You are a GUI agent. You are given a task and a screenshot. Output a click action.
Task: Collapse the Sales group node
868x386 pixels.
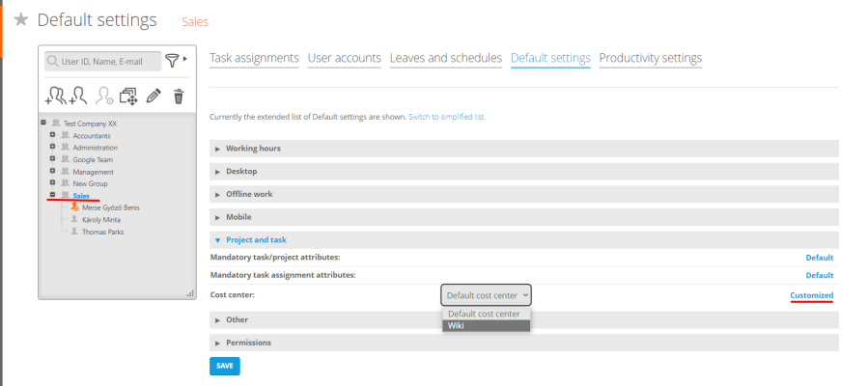point(52,195)
